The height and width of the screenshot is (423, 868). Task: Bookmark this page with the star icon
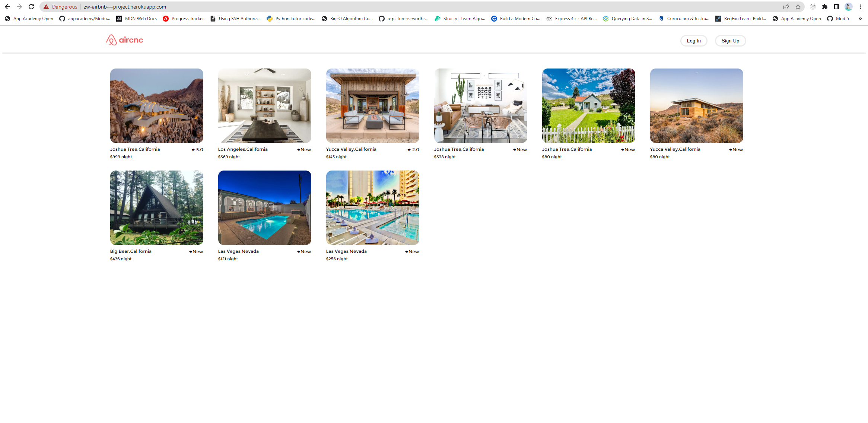(798, 7)
